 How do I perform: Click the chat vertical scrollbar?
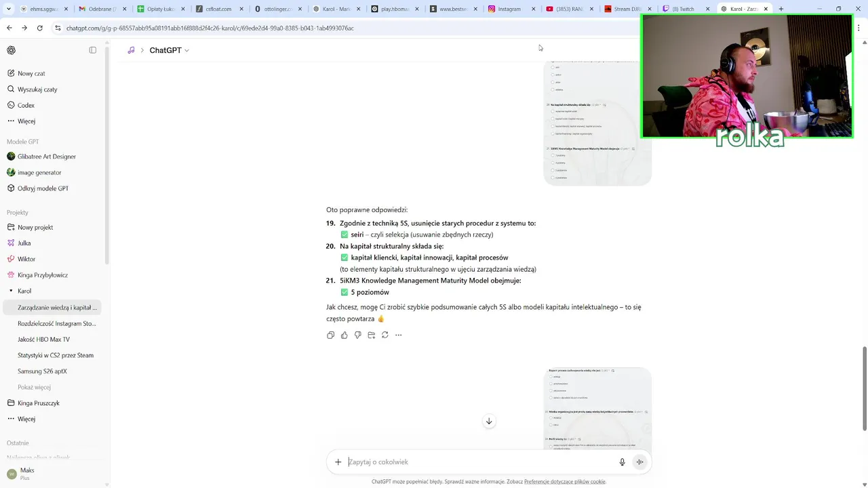tap(864, 388)
